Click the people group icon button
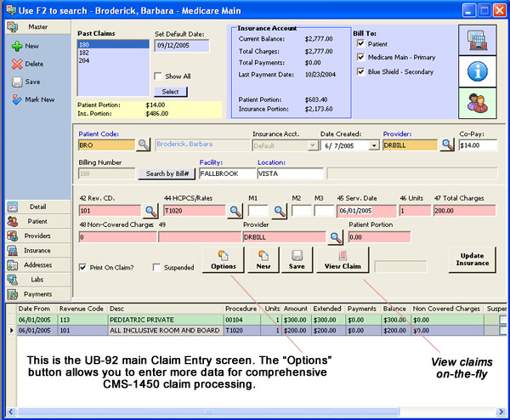Image resolution: width=510 pixels, height=420 pixels. coord(479,105)
